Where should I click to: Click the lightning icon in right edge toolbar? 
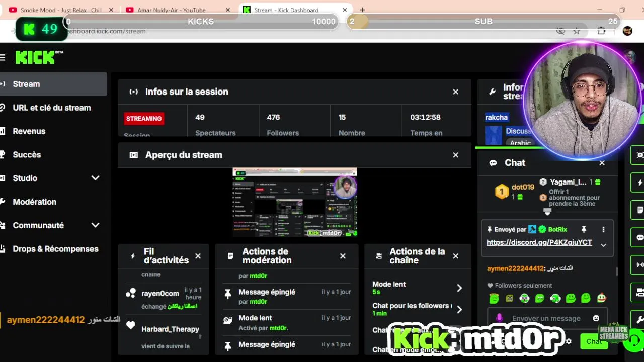pyautogui.click(x=640, y=183)
